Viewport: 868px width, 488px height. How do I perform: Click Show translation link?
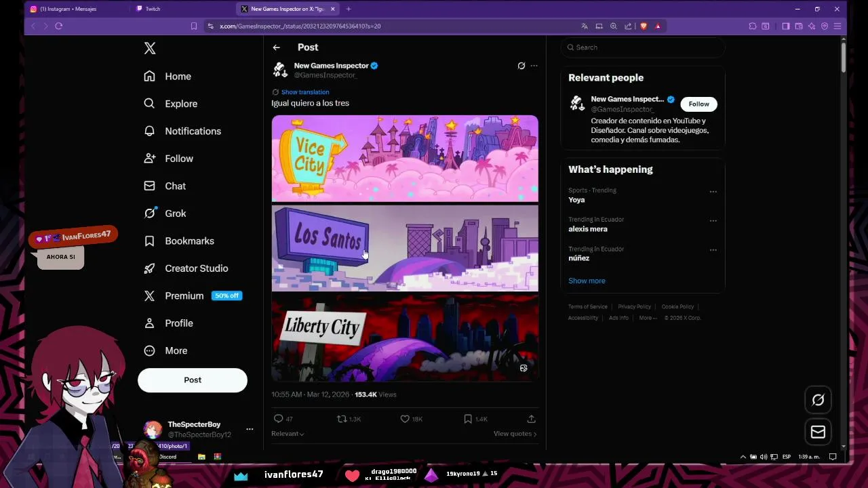[x=305, y=92]
